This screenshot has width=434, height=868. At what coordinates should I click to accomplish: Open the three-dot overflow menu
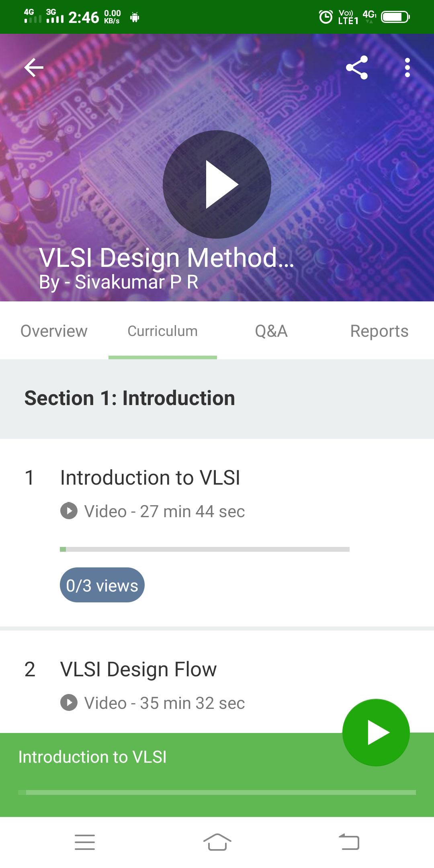[407, 68]
